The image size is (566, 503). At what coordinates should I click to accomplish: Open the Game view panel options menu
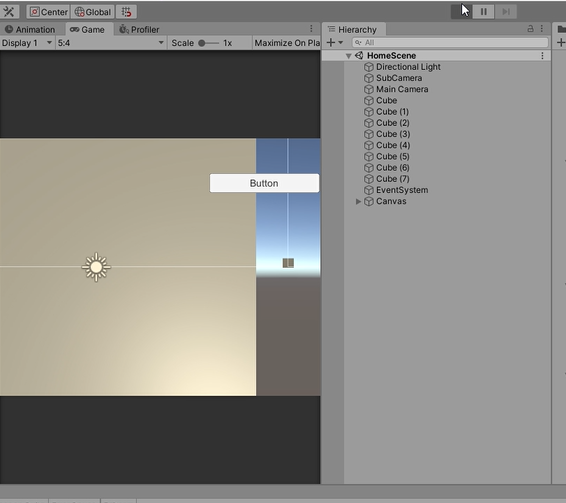tap(311, 29)
